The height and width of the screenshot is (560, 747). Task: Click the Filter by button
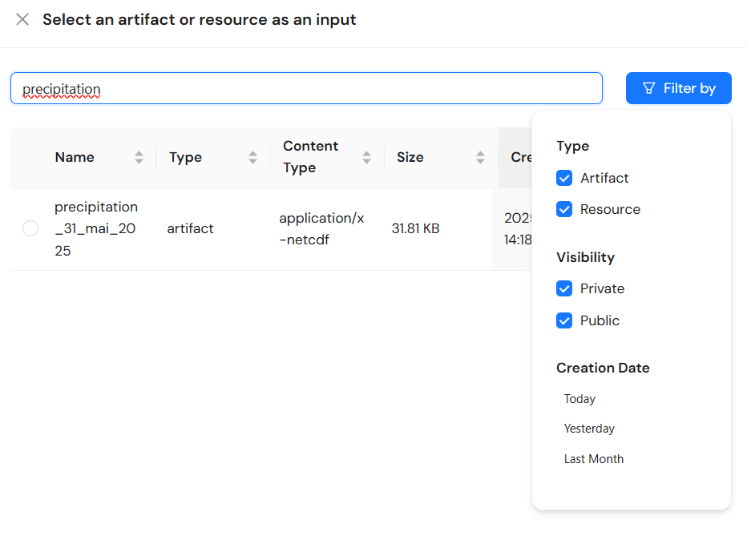[x=678, y=88]
